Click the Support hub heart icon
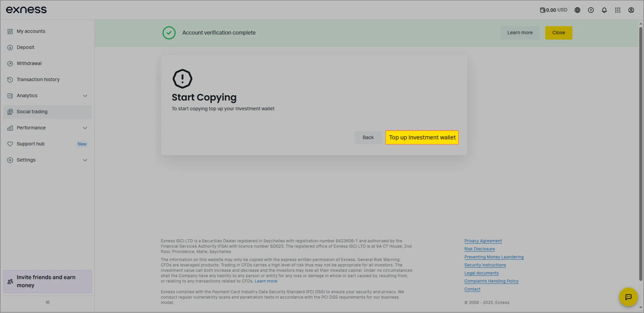This screenshot has width=644, height=313. (x=10, y=144)
